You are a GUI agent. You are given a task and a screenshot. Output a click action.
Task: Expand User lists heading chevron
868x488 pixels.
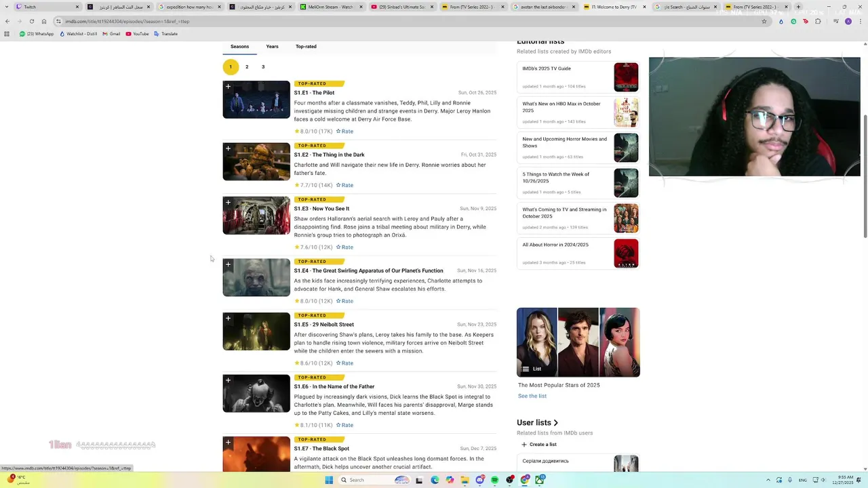[555, 423]
